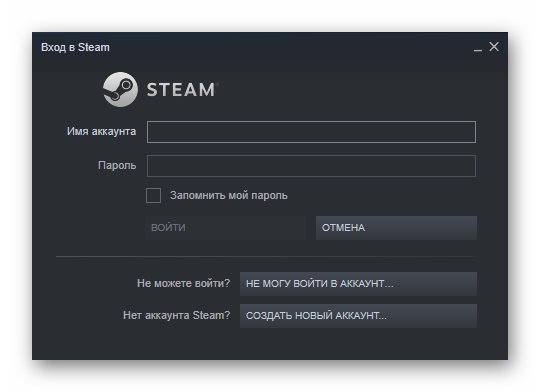Viewport: 540px width, 392px height.
Task: Enable the Запомнить мой пароль checkbox
Action: click(153, 195)
